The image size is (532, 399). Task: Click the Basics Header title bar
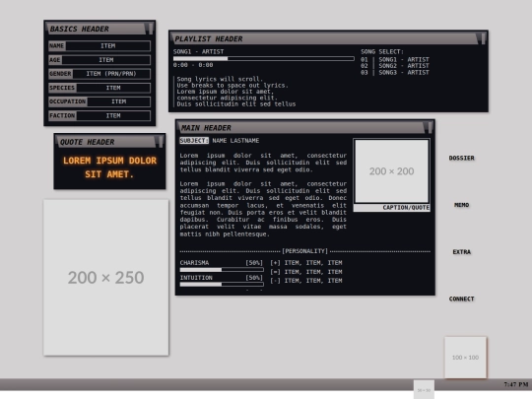100,29
